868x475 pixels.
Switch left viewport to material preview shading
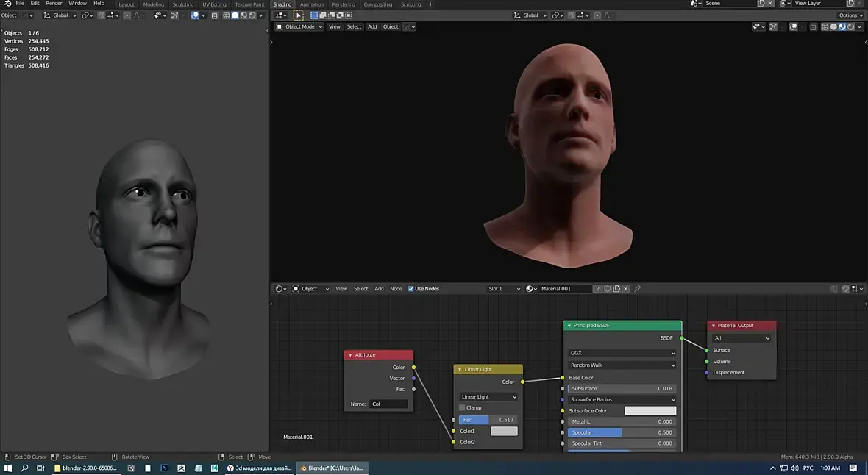tap(243, 15)
